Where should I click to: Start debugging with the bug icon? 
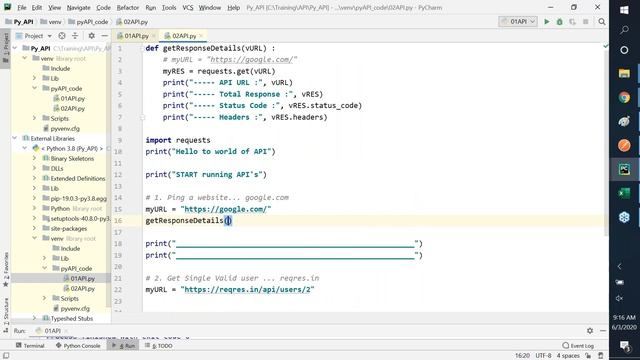coord(560,22)
